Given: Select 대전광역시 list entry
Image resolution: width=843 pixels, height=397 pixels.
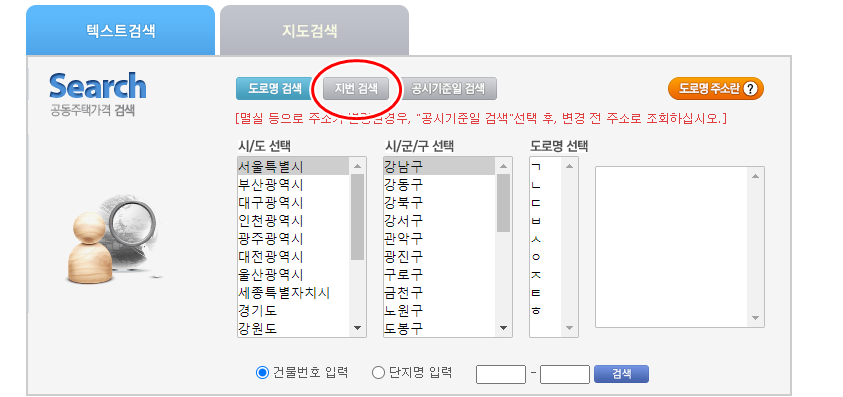Looking at the screenshot, I should click(x=294, y=256).
